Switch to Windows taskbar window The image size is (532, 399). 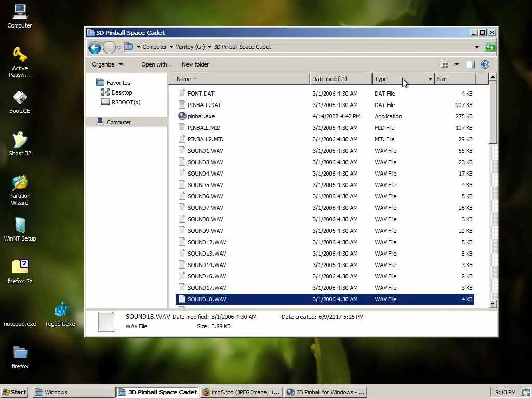[74, 392]
